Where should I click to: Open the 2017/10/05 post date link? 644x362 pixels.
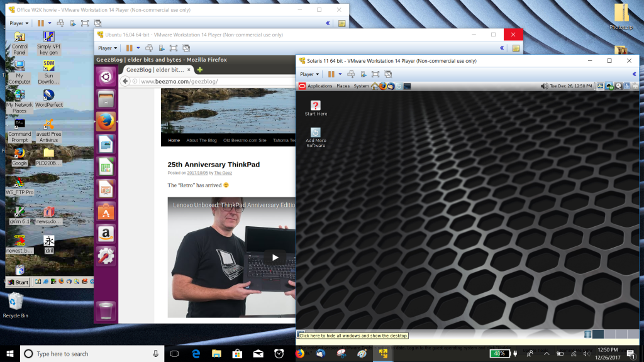(197, 173)
